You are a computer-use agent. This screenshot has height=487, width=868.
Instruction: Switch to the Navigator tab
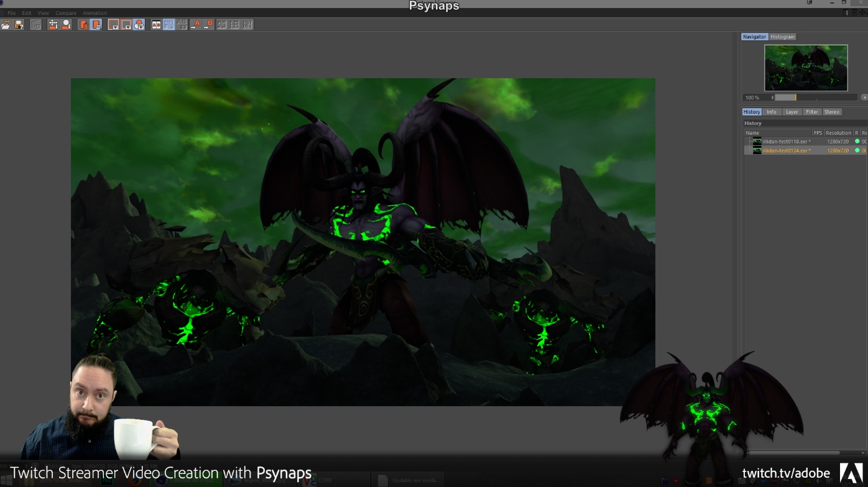click(x=754, y=37)
